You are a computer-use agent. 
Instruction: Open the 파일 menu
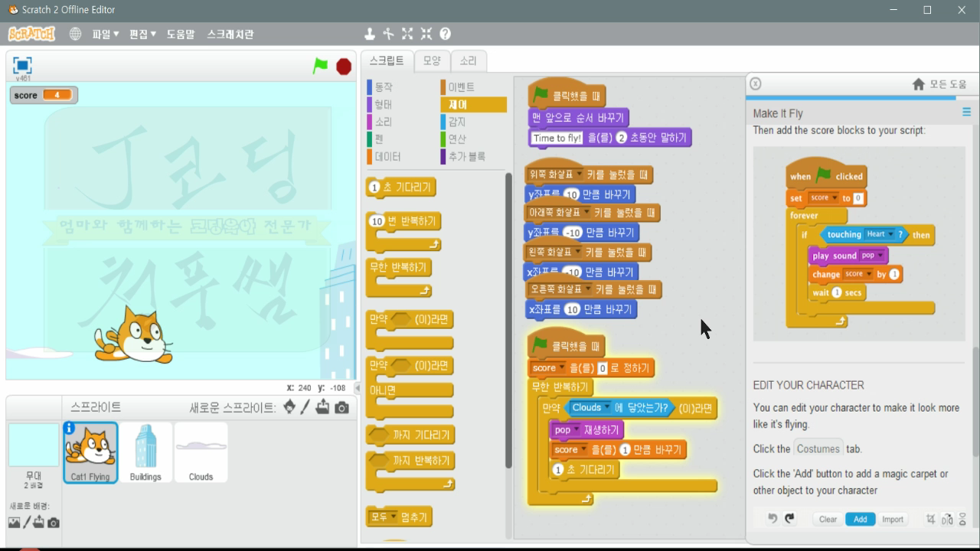click(105, 34)
